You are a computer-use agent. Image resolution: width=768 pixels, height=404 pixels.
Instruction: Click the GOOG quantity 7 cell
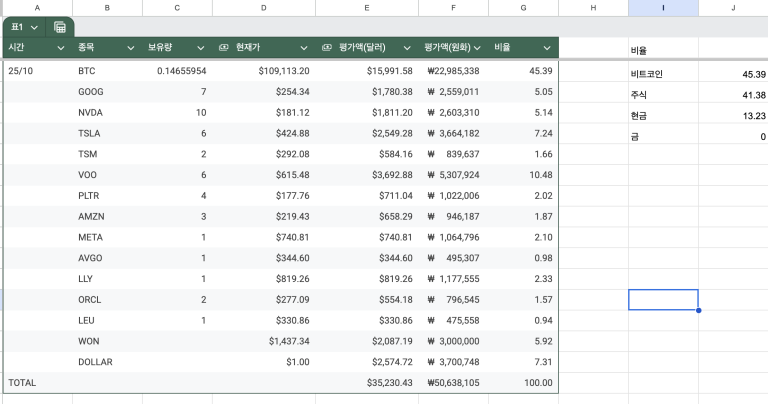click(177, 92)
